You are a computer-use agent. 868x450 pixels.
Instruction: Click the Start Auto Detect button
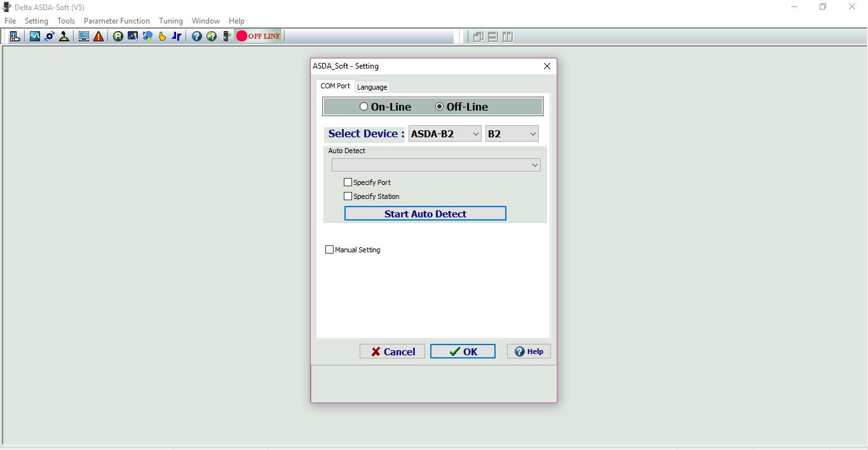coord(425,214)
